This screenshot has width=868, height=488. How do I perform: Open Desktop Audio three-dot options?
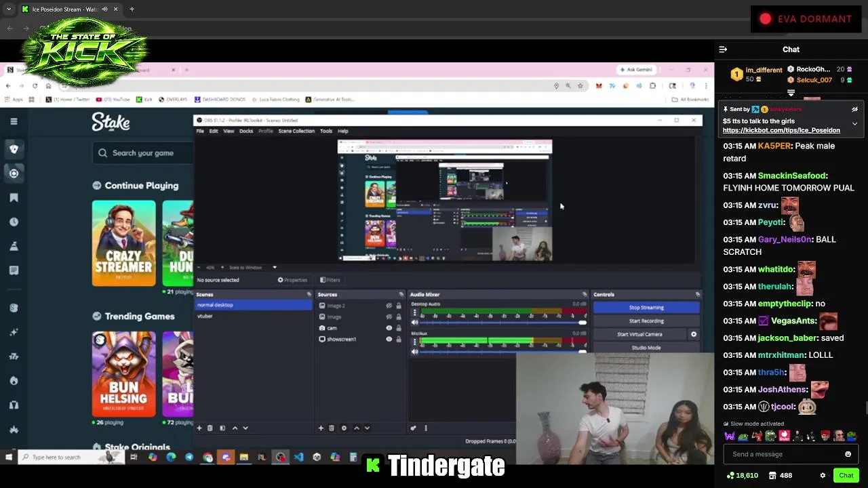[x=414, y=313]
